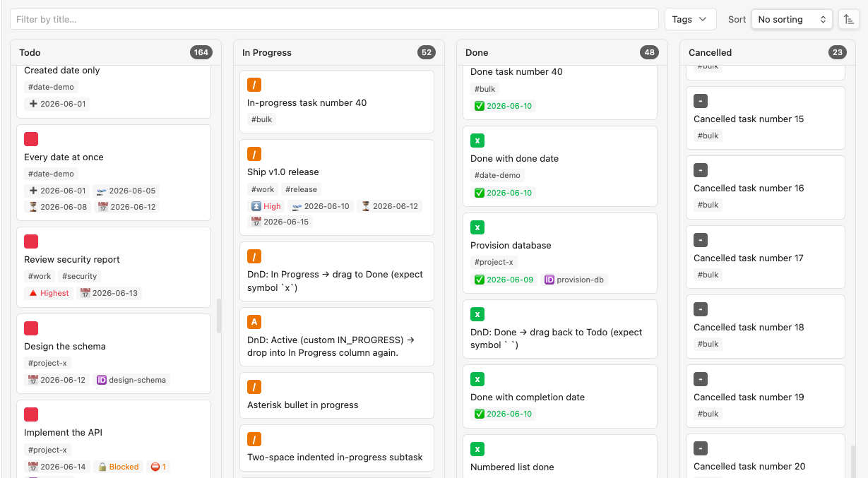Click #project-x tag on Provision database card
The height and width of the screenshot is (478, 868).
tap(494, 262)
